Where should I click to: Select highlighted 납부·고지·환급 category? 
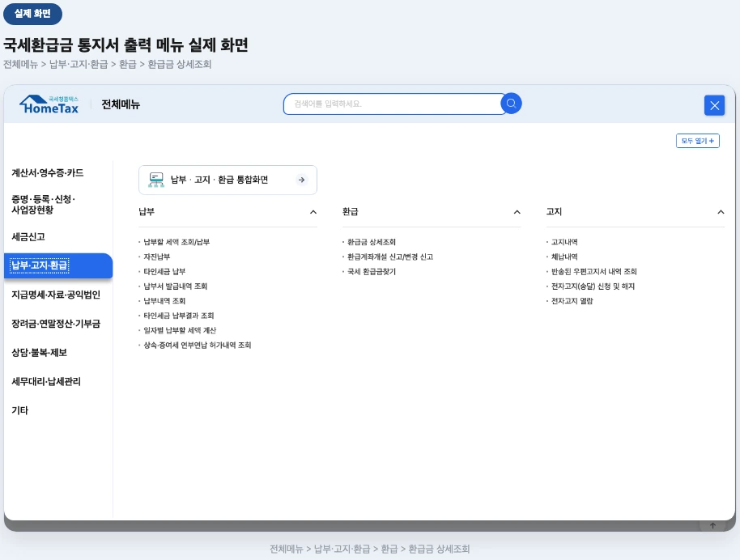coord(58,265)
